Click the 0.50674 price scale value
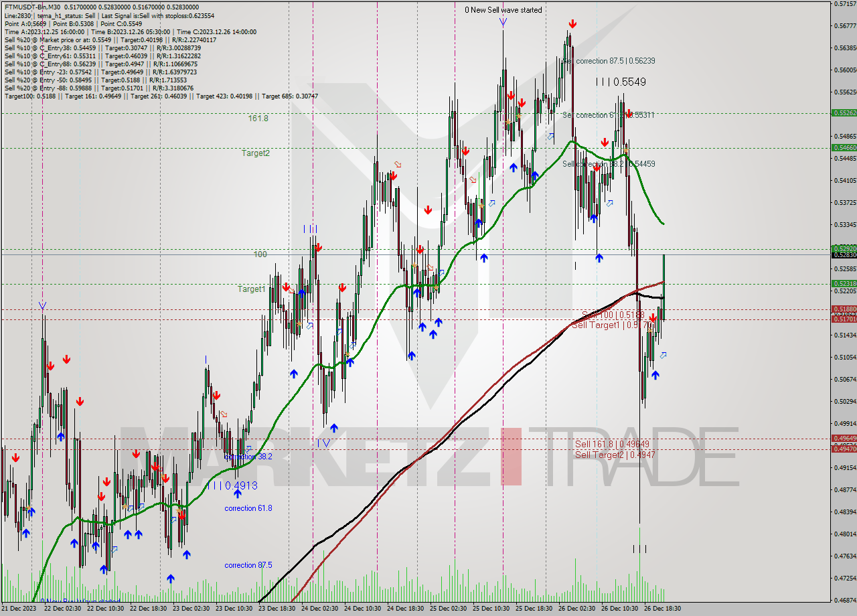Screen dimensions: 857x616 846,379
